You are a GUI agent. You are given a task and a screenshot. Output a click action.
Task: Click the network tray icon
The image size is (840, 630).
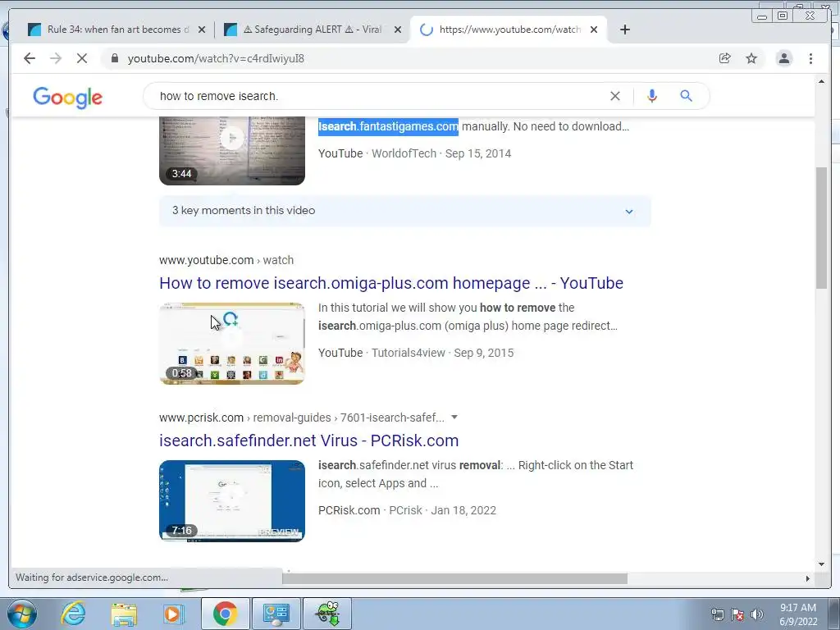click(717, 614)
